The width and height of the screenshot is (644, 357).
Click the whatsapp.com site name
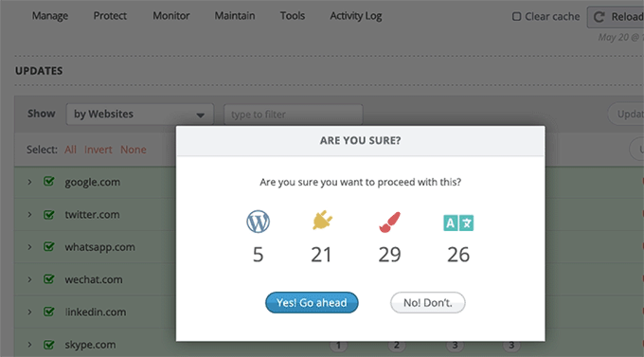point(99,247)
